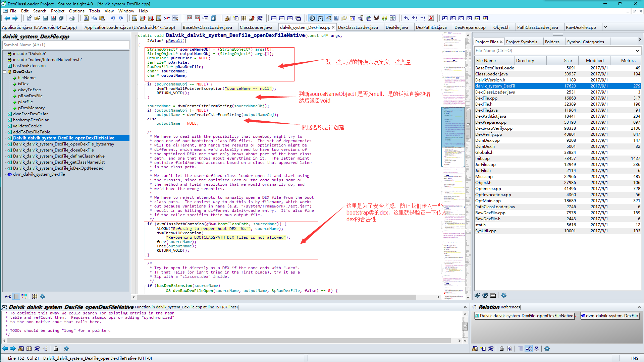Toggle symbol outline tree view button
Screen dimensions: 644x362
pos(16,296)
